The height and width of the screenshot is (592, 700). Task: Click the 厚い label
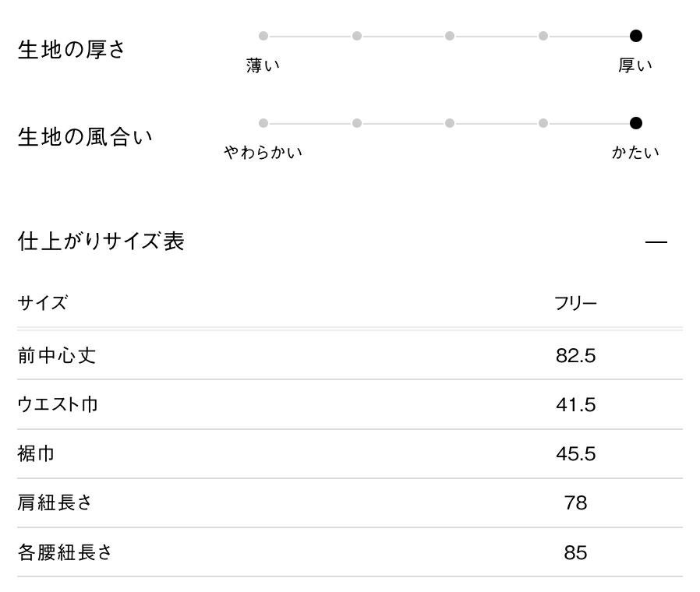(635, 66)
